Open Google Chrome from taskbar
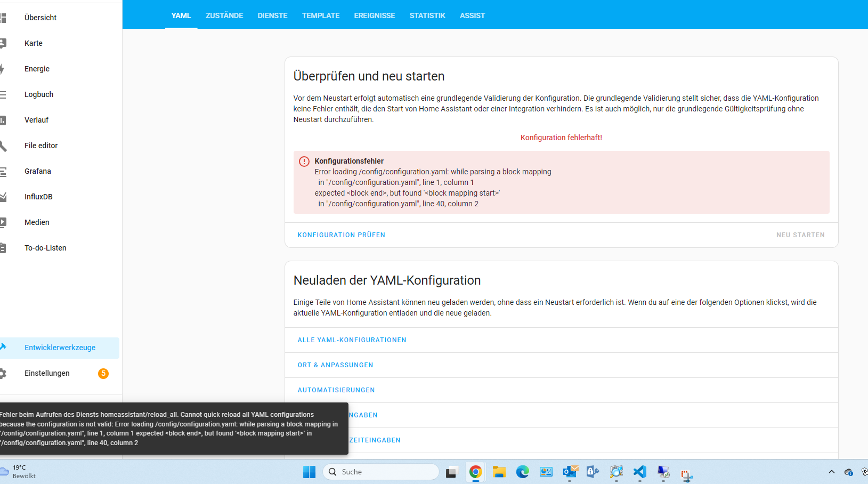 pyautogui.click(x=475, y=472)
